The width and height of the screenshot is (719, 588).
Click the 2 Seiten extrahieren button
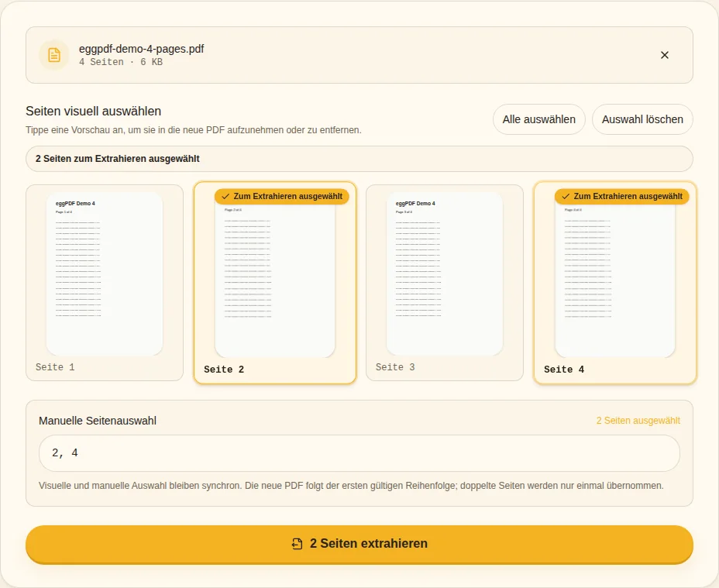click(359, 544)
